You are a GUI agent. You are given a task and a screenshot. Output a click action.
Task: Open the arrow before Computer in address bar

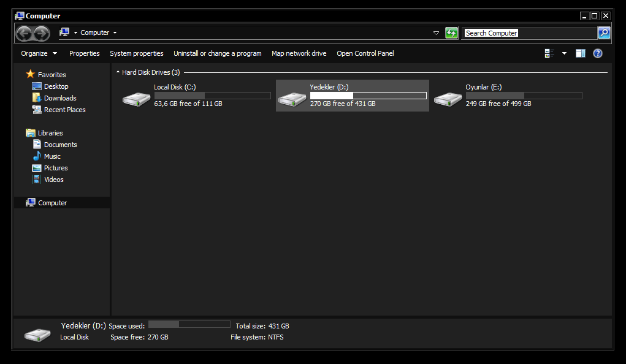[75, 32]
